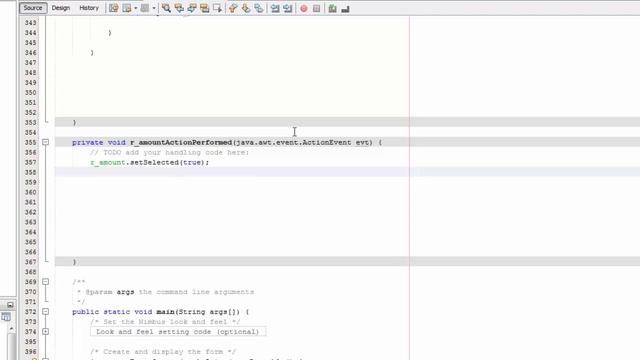Click the Forward navigation icon
The image size is (640, 360).
tap(145, 8)
